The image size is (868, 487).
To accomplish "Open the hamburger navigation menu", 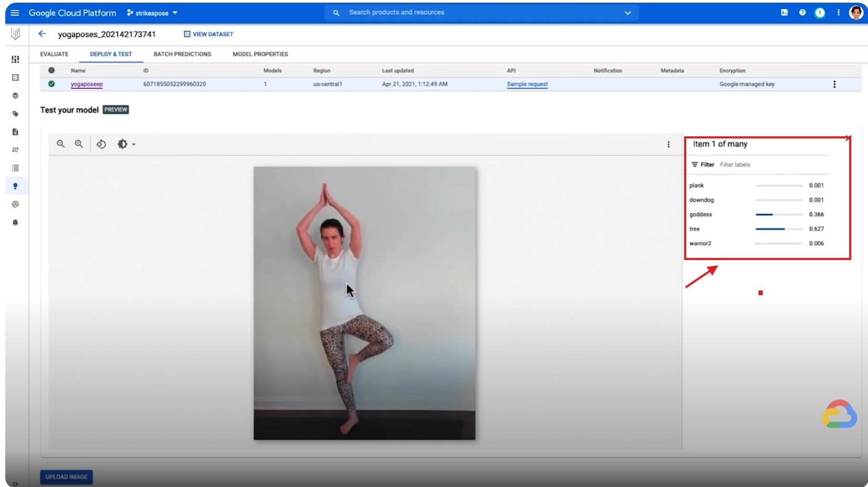I will click(x=15, y=13).
